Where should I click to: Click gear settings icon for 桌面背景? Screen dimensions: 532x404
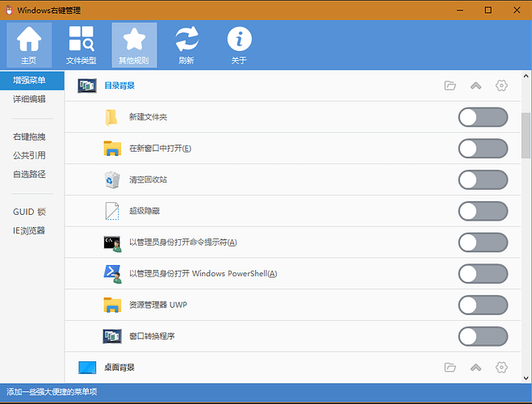coord(501,368)
